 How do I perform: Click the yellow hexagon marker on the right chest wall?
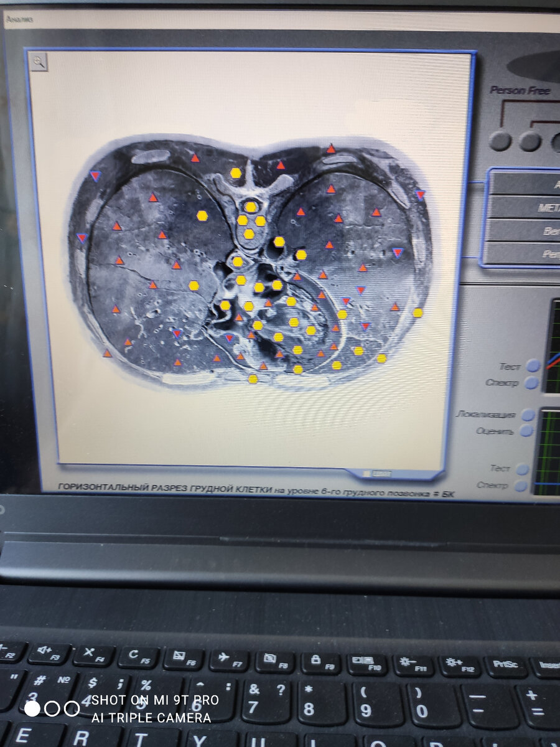418,312
